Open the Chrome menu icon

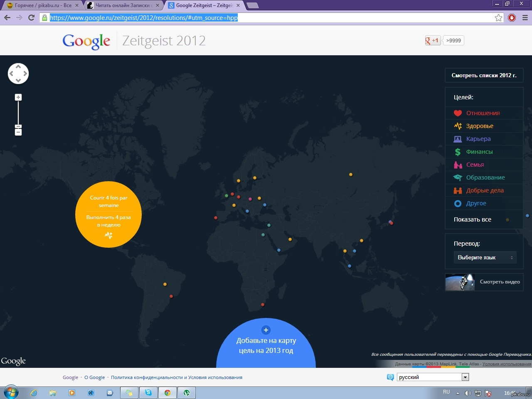[x=525, y=17]
